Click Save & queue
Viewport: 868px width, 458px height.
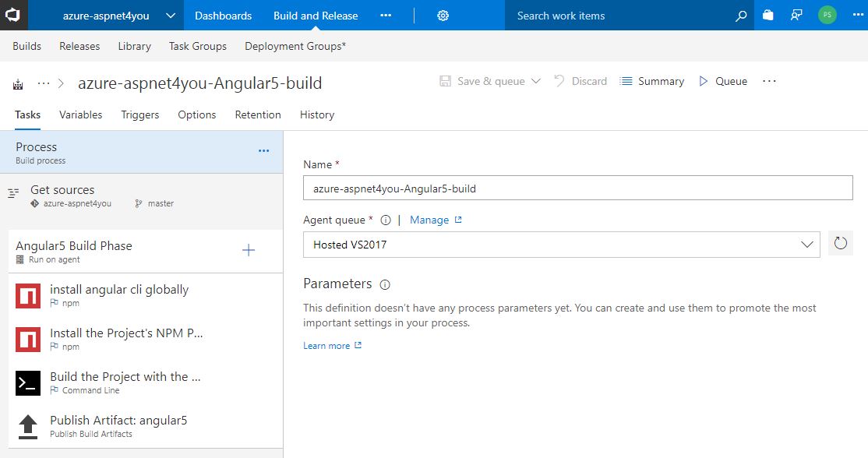pyautogui.click(x=483, y=81)
